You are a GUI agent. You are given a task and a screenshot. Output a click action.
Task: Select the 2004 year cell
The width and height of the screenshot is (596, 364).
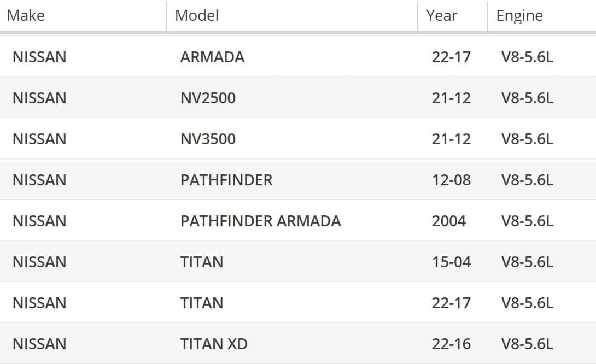coord(449,221)
